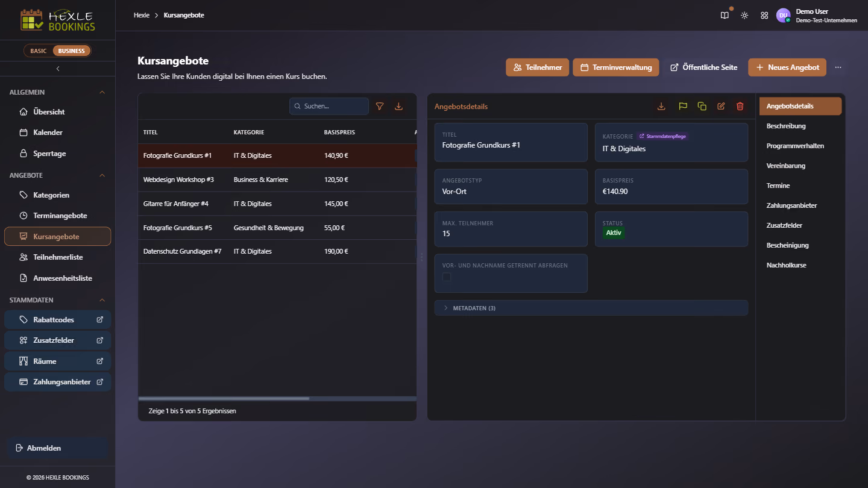The image size is (868, 488).
Task: Open the Terminverwaltung button
Action: coord(616,67)
